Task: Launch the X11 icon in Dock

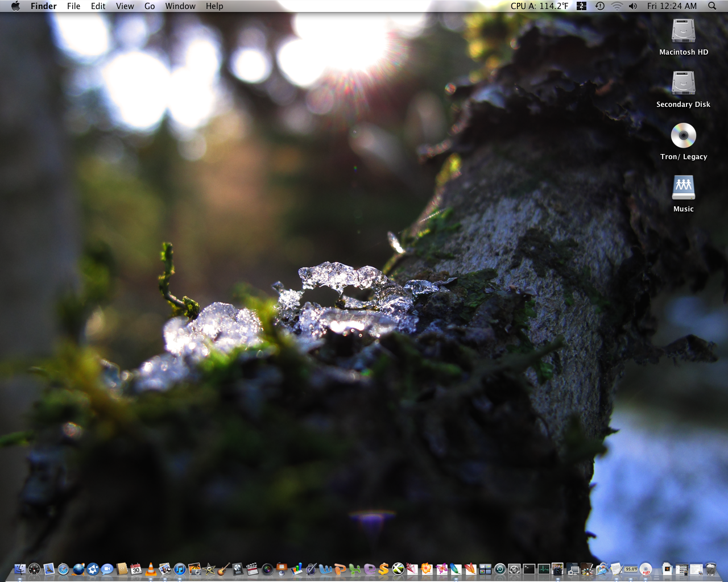Action: pyautogui.click(x=398, y=569)
